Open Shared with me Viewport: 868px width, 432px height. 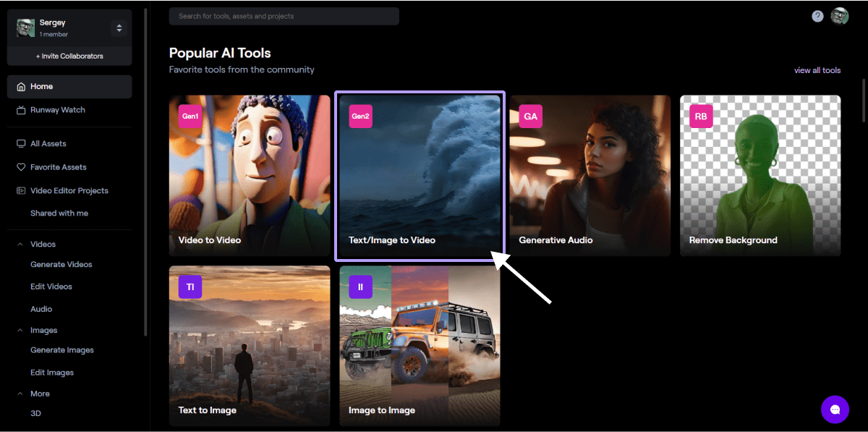[59, 213]
